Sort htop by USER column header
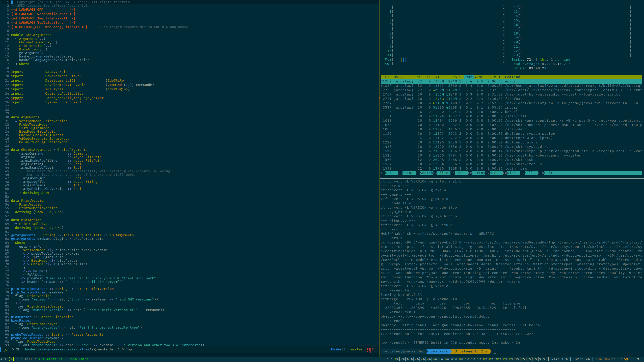This screenshot has height=362, width=644. 398,77
